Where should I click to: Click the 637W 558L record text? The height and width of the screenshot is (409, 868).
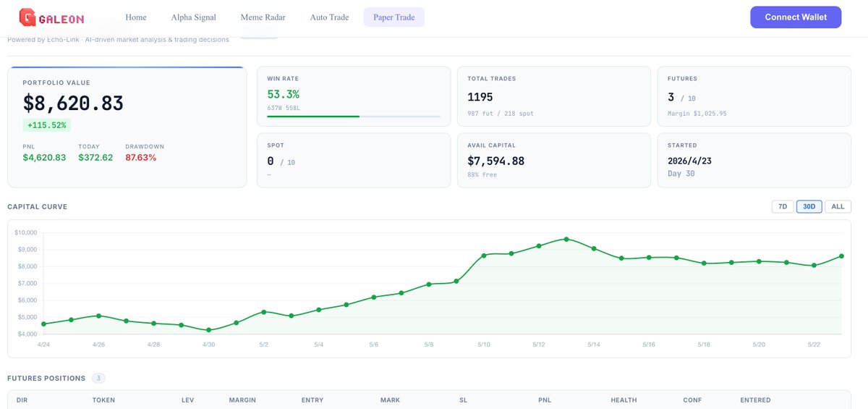[284, 108]
